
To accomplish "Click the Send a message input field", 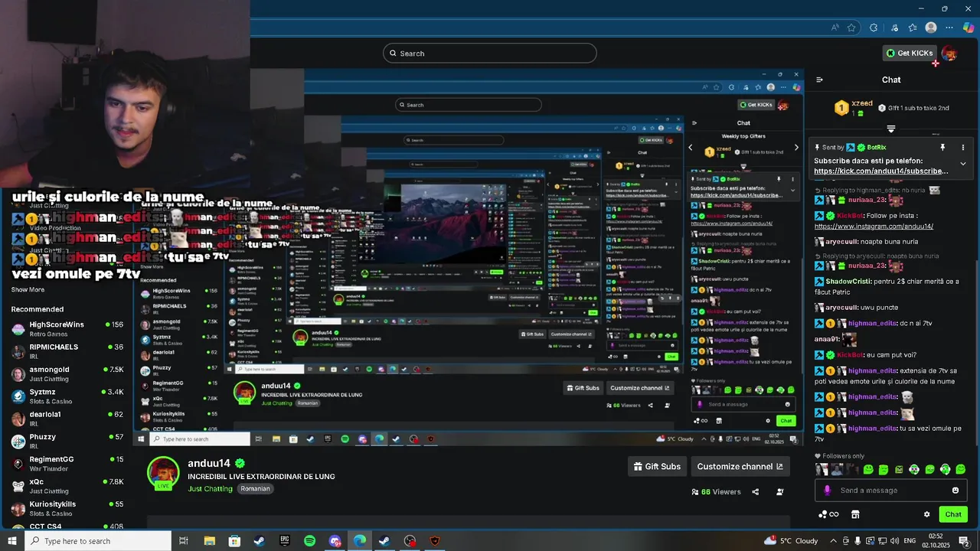I will click(x=892, y=491).
